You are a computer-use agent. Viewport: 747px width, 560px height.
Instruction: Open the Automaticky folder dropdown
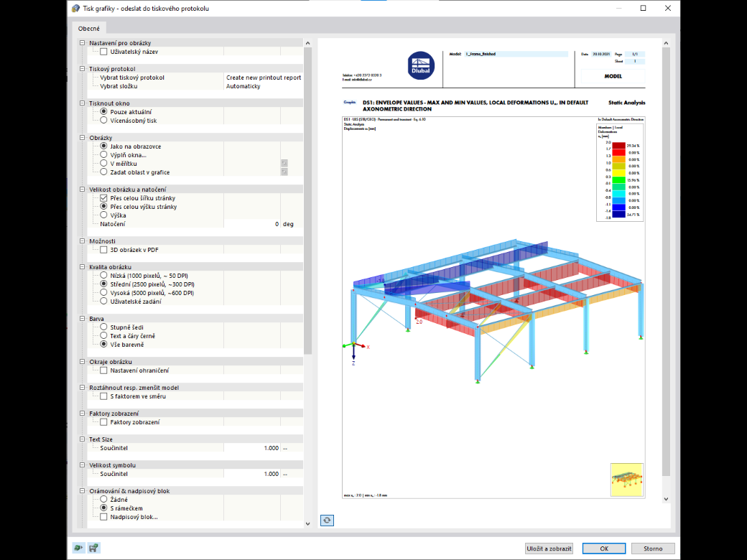pyautogui.click(x=264, y=86)
